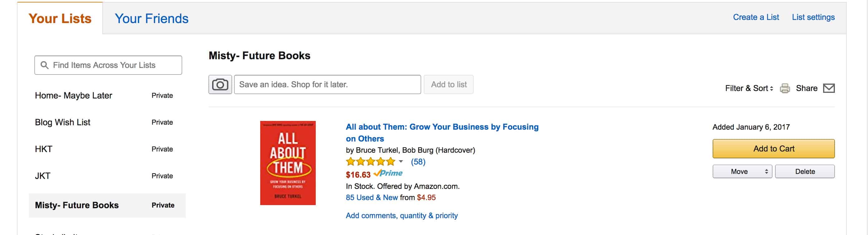Expand the Filter & Sort menu

pyautogui.click(x=749, y=88)
